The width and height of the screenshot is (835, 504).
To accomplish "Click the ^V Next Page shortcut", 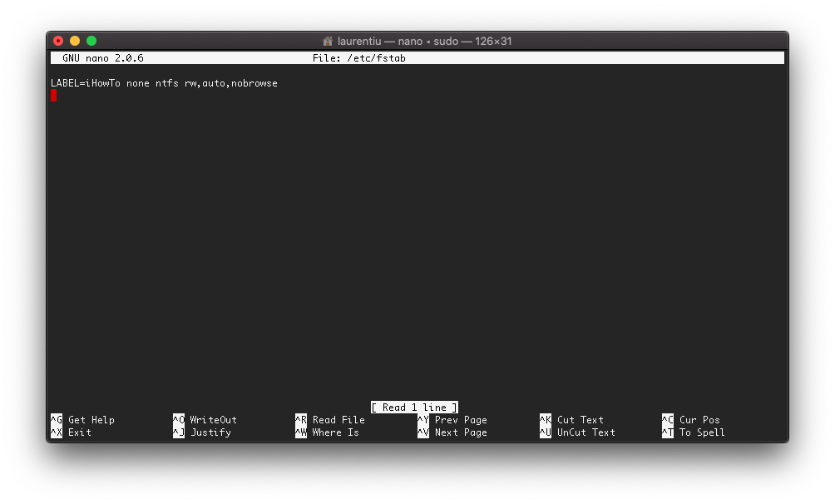I will point(452,432).
